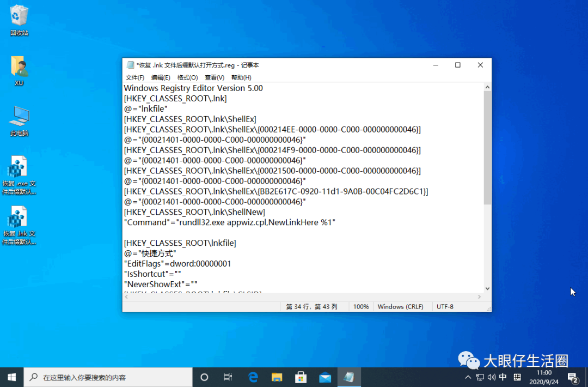Open the 文件(F) menu
The height and width of the screenshot is (387, 588).
click(135, 77)
